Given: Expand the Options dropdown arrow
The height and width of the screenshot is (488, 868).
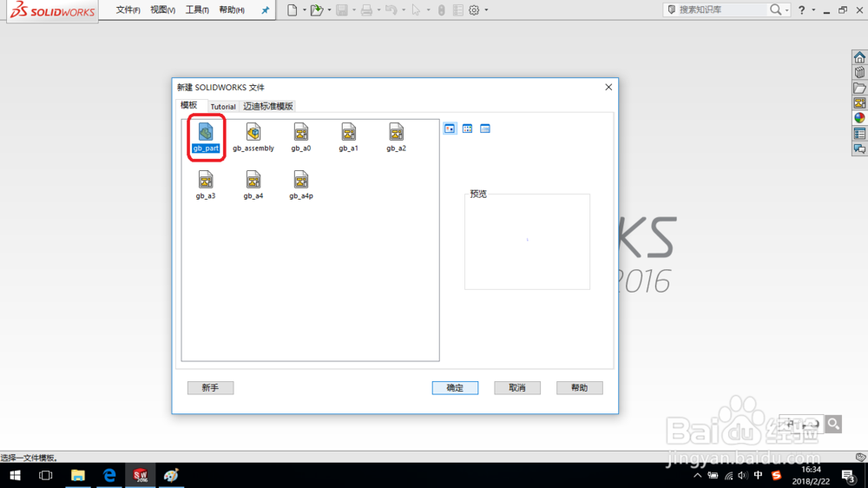Looking at the screenshot, I should coord(487,10).
